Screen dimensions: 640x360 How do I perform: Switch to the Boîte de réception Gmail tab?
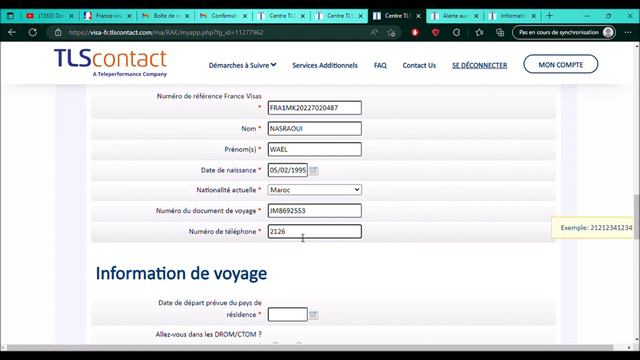(165, 16)
